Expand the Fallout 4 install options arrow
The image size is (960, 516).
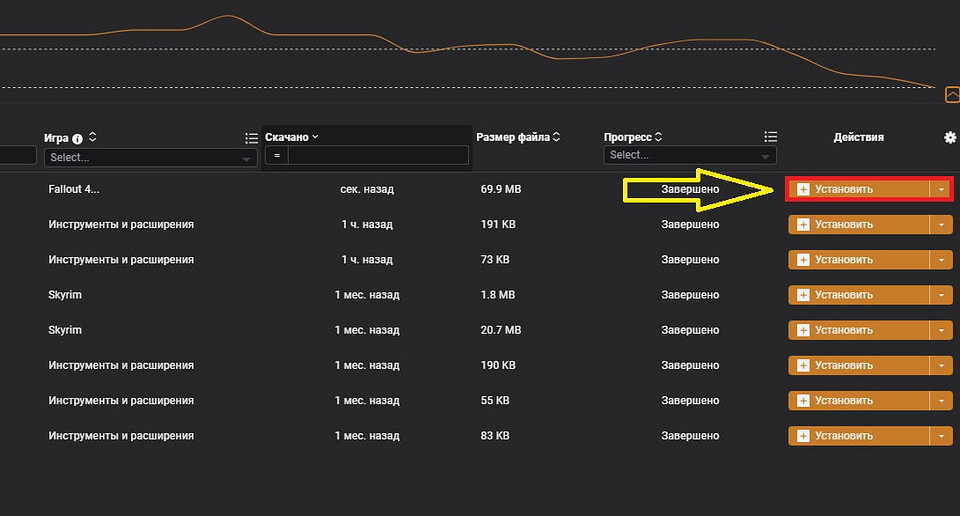pos(941,189)
